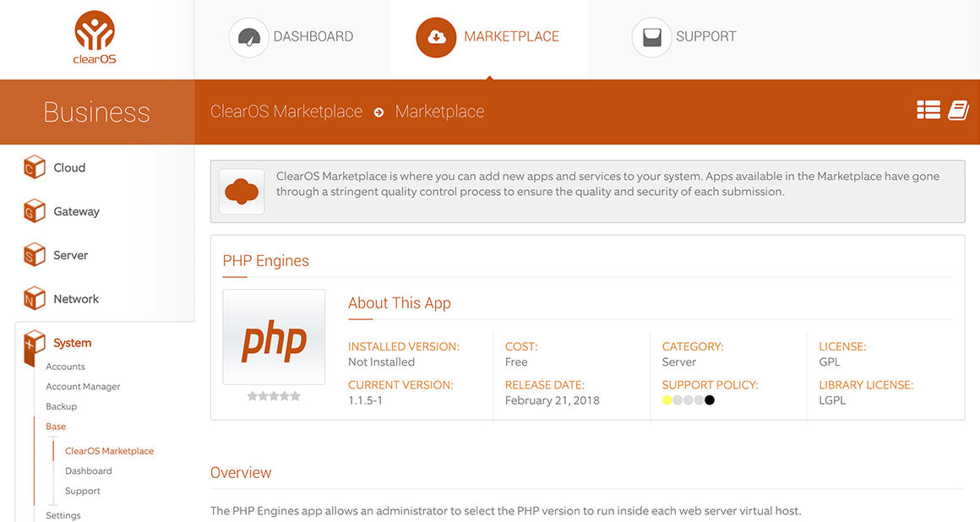Click the GPL license value
Viewport: 980px width, 522px height.
(830, 362)
